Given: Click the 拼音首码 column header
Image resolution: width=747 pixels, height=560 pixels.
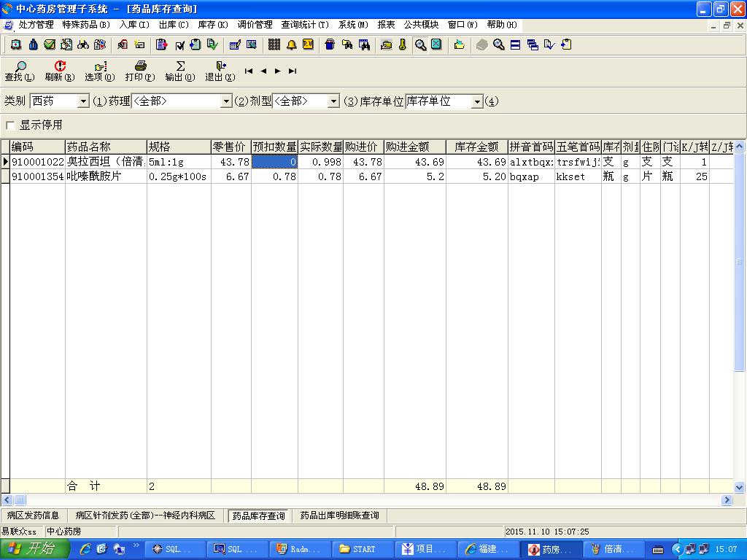Looking at the screenshot, I should pos(531,147).
